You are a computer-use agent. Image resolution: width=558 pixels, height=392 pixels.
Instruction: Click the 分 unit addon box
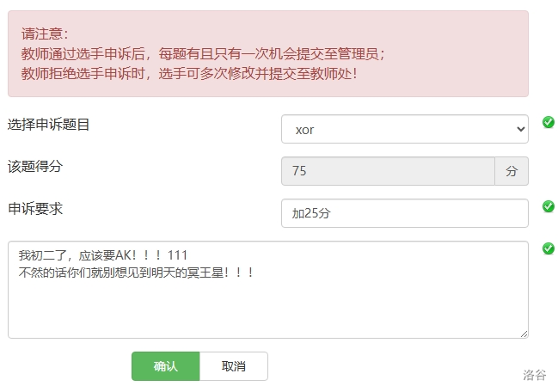(512, 171)
